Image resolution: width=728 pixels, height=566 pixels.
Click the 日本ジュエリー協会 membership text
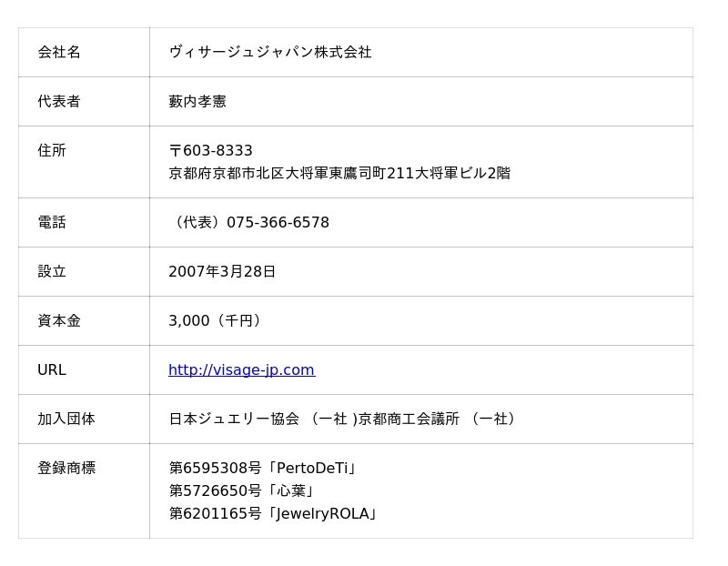coord(234,419)
